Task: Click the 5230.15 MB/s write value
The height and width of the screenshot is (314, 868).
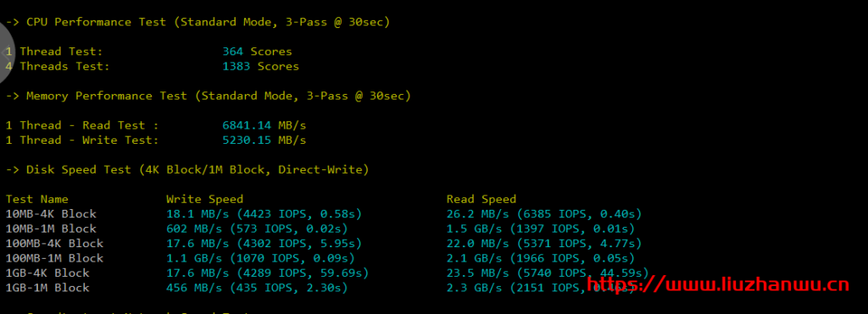Action: [264, 140]
